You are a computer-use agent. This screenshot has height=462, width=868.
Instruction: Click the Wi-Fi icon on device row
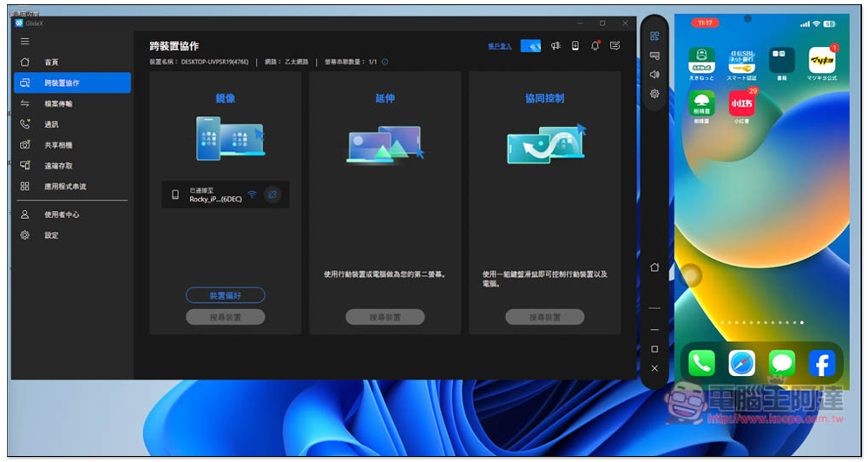coord(252,195)
